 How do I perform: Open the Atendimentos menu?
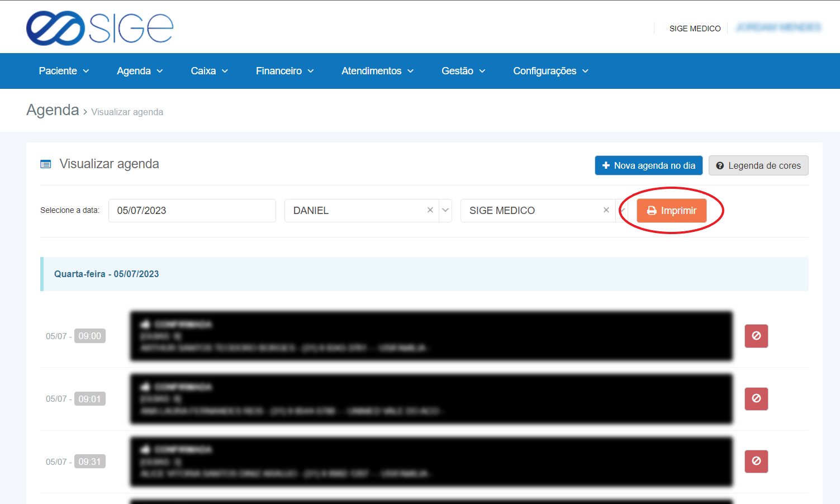(377, 71)
